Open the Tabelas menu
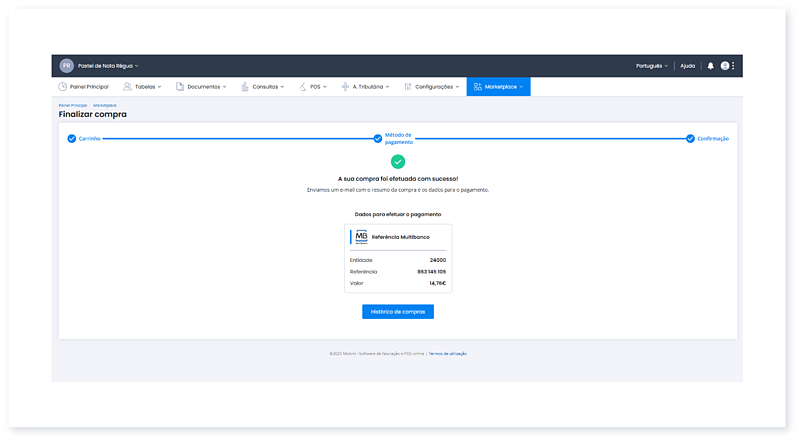The image size is (800, 442). (x=145, y=87)
